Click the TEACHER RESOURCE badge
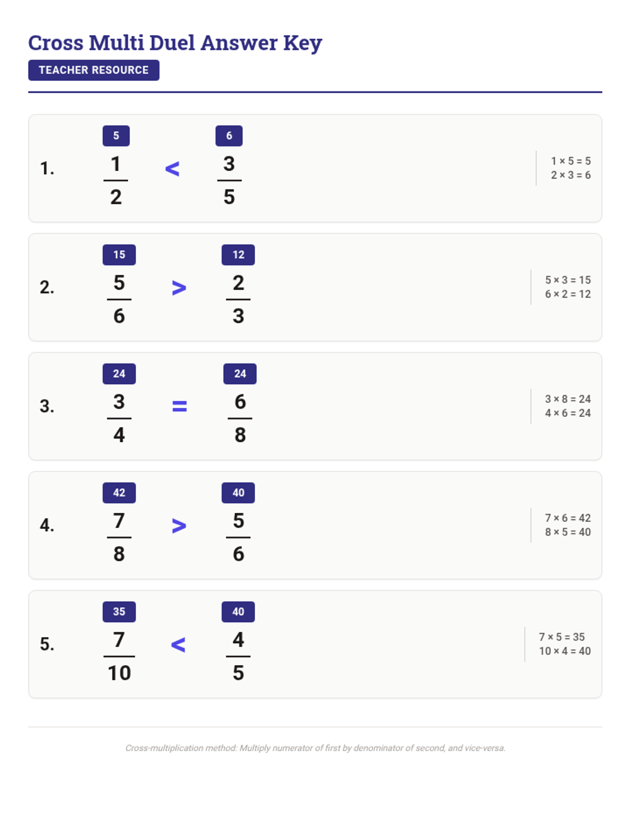 pyautogui.click(x=93, y=70)
